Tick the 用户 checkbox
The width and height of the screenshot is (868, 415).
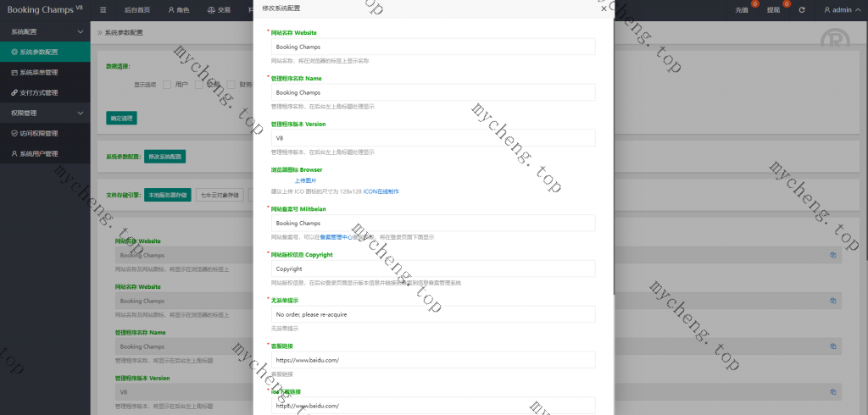(167, 85)
